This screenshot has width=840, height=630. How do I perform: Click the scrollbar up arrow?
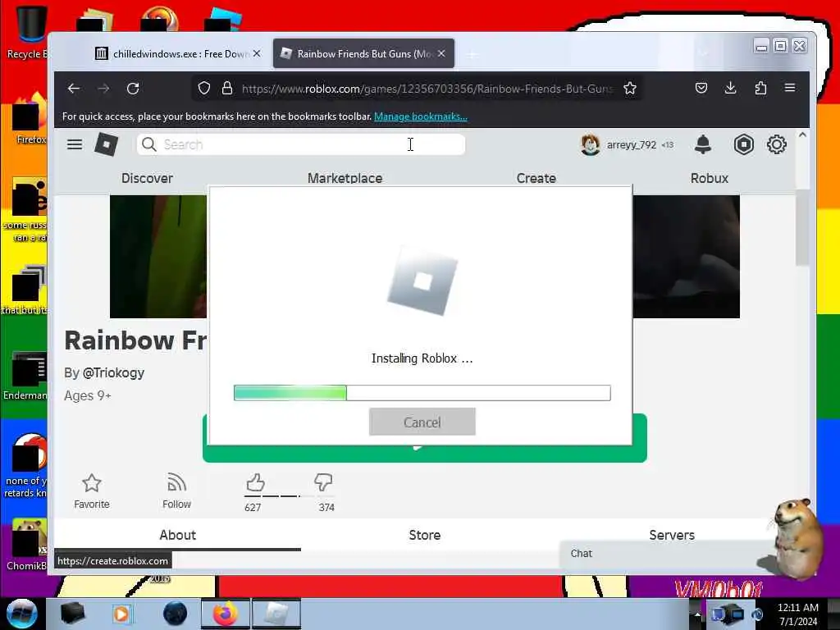802,135
